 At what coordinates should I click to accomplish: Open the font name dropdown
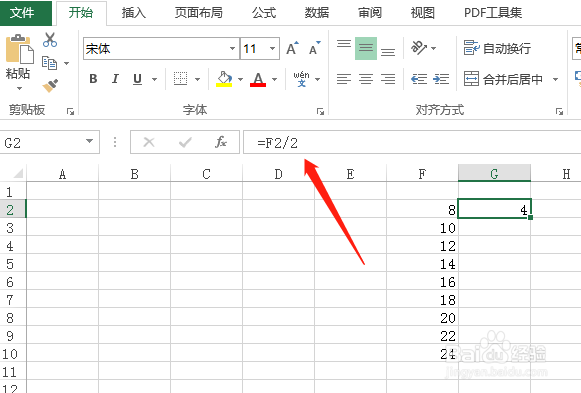(x=232, y=49)
